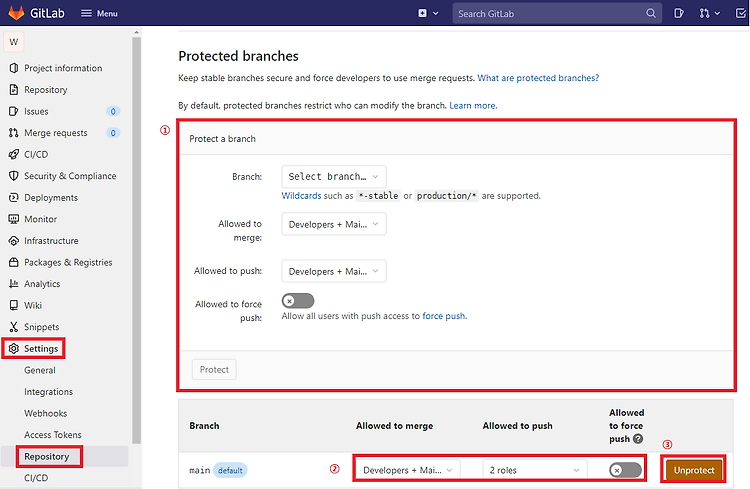The image size is (750, 489).
Task: Open the force push link
Action: click(444, 316)
